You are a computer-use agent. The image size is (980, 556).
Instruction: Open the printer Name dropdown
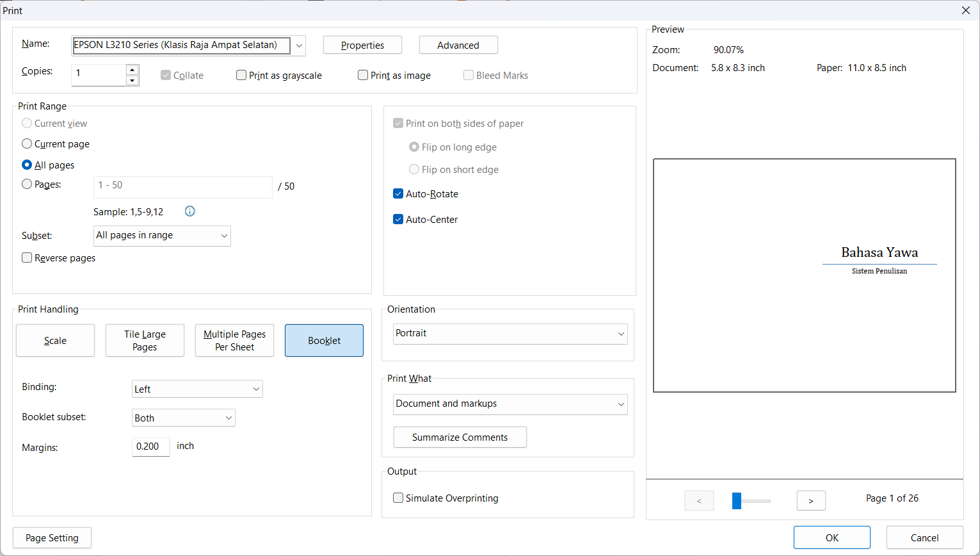(x=298, y=45)
